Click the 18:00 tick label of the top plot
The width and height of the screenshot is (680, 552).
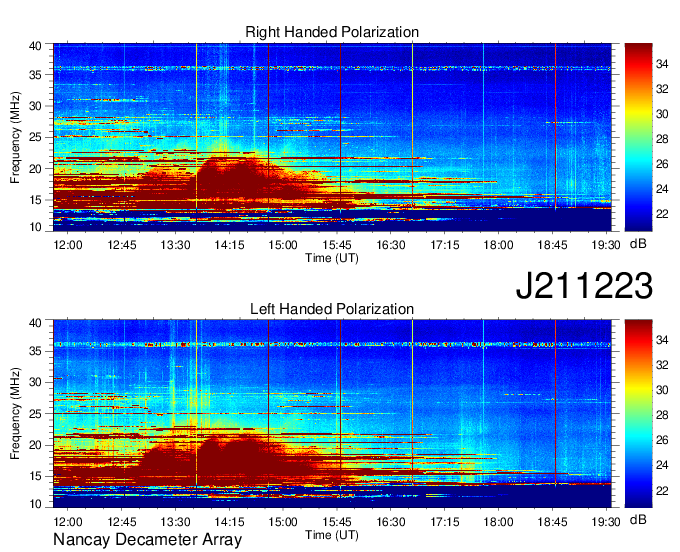(498, 245)
